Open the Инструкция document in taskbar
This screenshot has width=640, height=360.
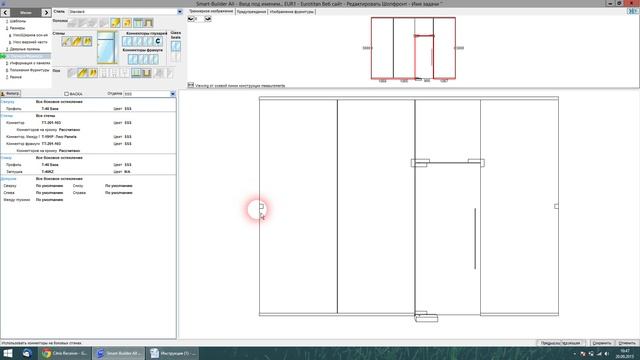click(172, 353)
